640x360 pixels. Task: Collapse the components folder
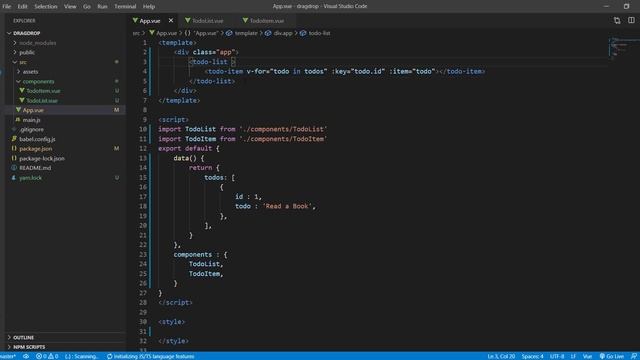[18, 81]
